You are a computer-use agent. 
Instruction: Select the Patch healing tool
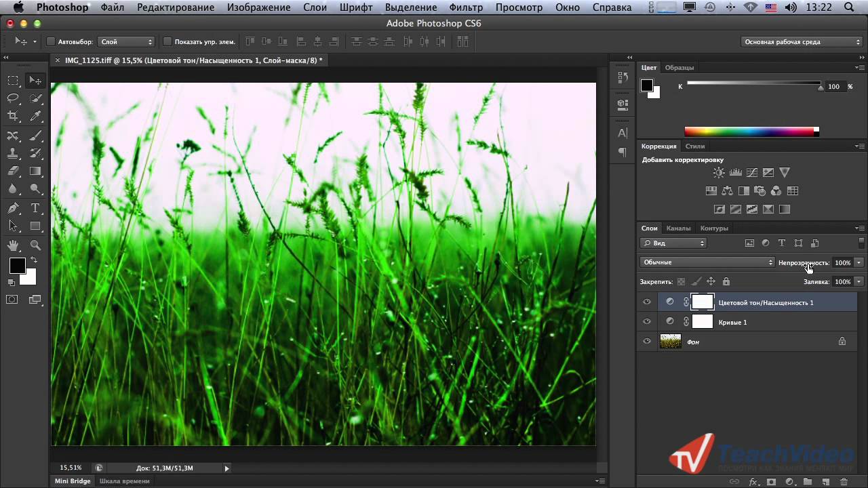(13, 136)
